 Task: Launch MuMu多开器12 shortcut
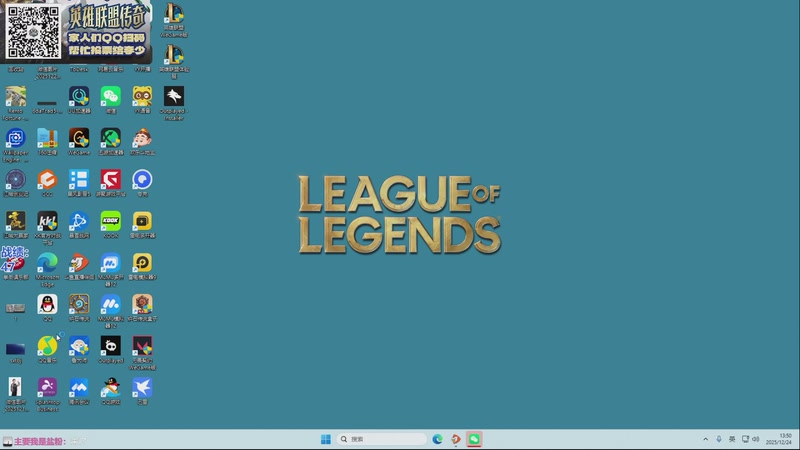111,263
